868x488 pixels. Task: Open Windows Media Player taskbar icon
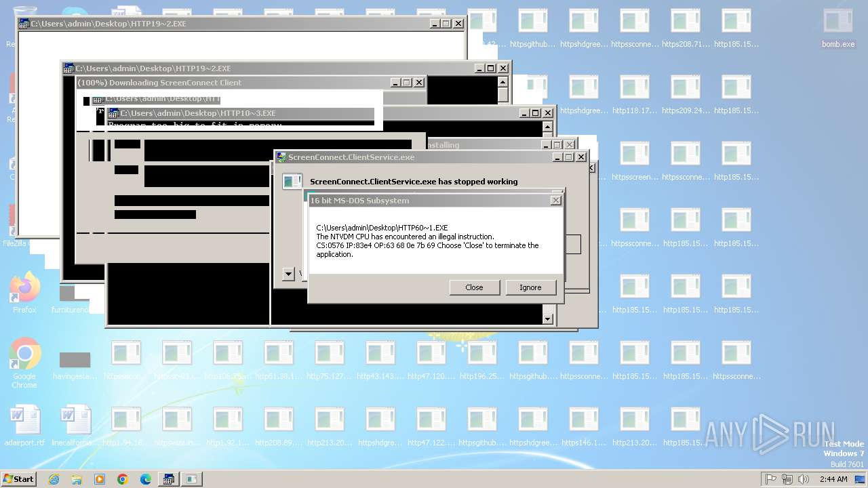point(100,479)
